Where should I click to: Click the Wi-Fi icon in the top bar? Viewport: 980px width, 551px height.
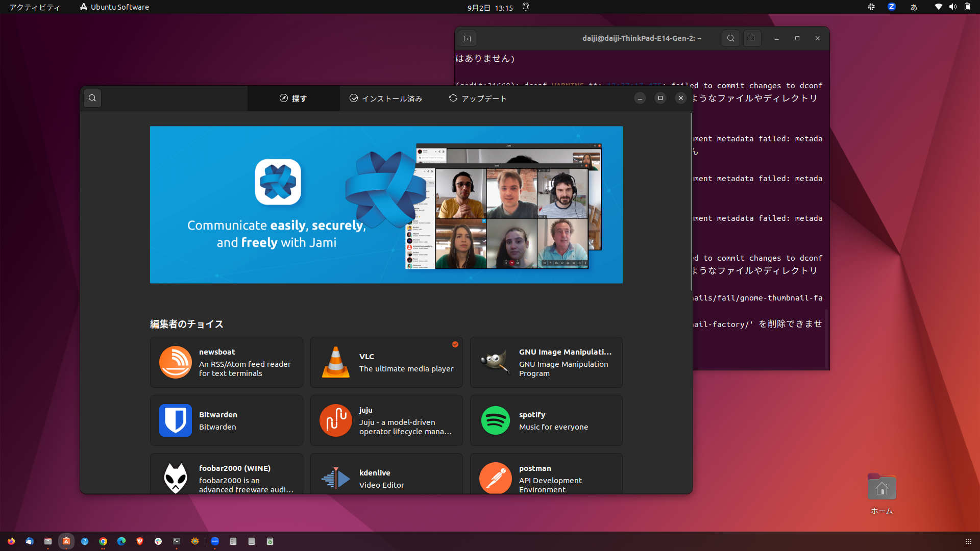click(938, 7)
